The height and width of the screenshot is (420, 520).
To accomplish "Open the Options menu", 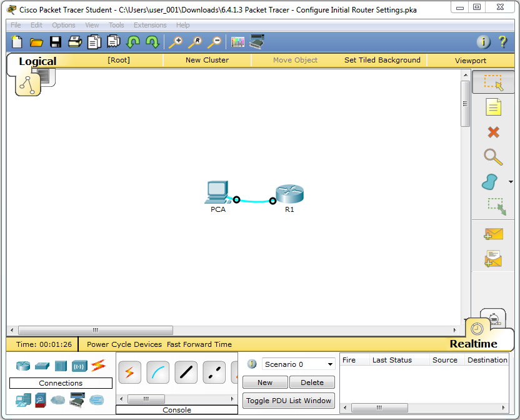I will pyautogui.click(x=63, y=25).
